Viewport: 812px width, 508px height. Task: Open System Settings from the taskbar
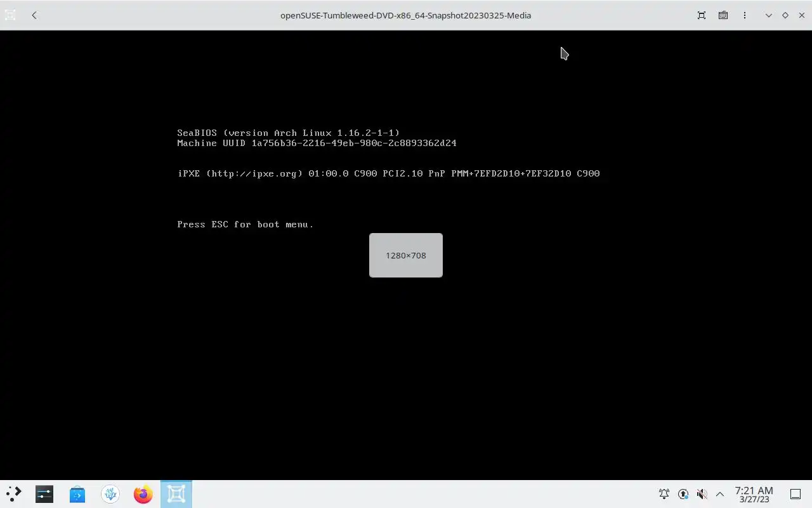pyautogui.click(x=44, y=494)
